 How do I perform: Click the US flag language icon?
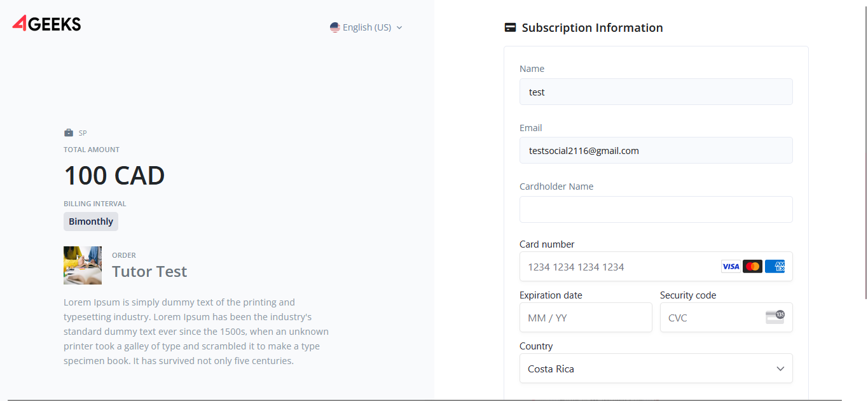click(335, 27)
